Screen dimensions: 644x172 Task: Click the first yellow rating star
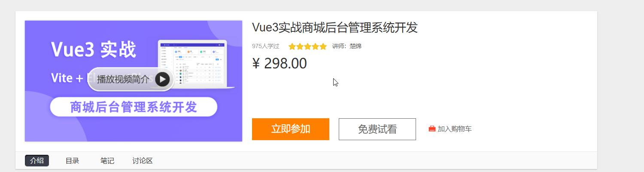click(292, 46)
